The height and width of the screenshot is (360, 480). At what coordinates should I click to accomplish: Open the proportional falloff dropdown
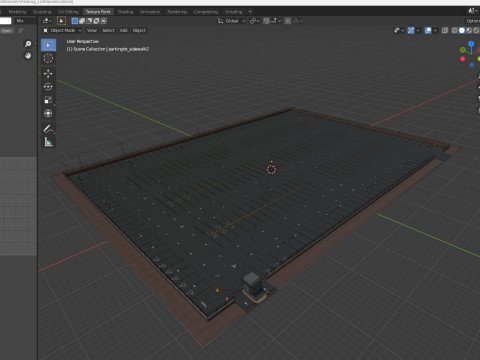coord(297,21)
